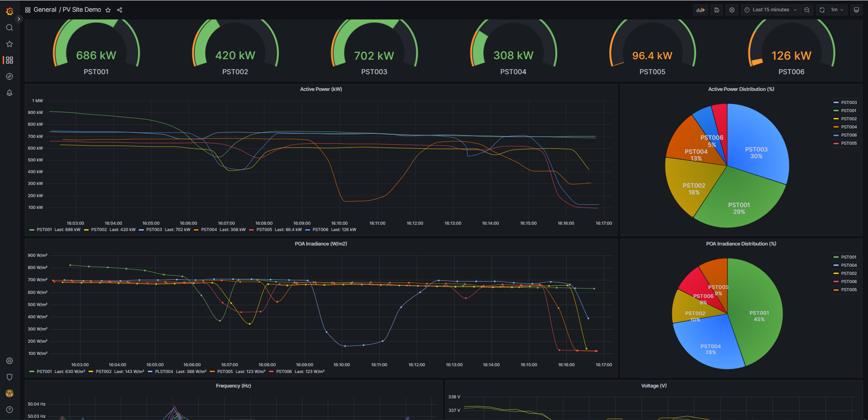Zoom out time range with magnifier icon

point(807,10)
